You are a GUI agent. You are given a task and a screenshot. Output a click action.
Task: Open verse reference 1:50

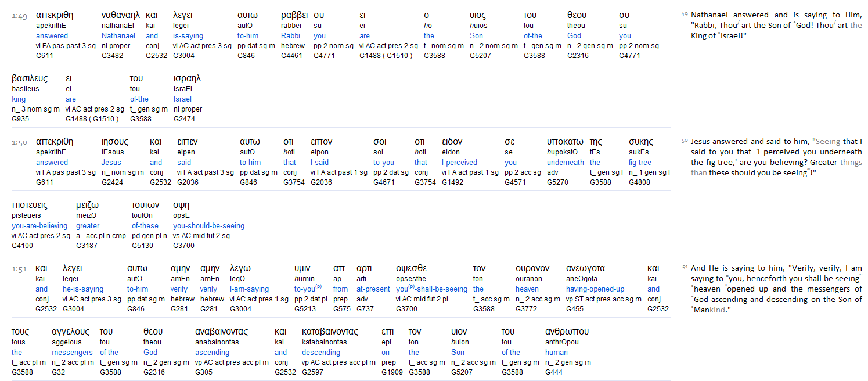click(x=19, y=142)
